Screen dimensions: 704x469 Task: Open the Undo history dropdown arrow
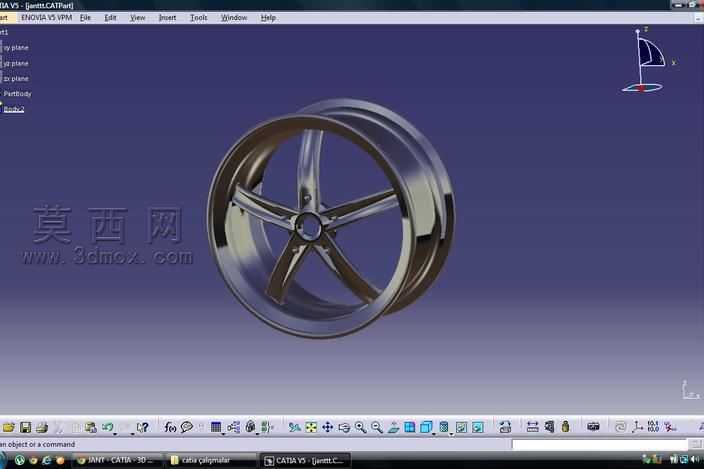[115, 434]
